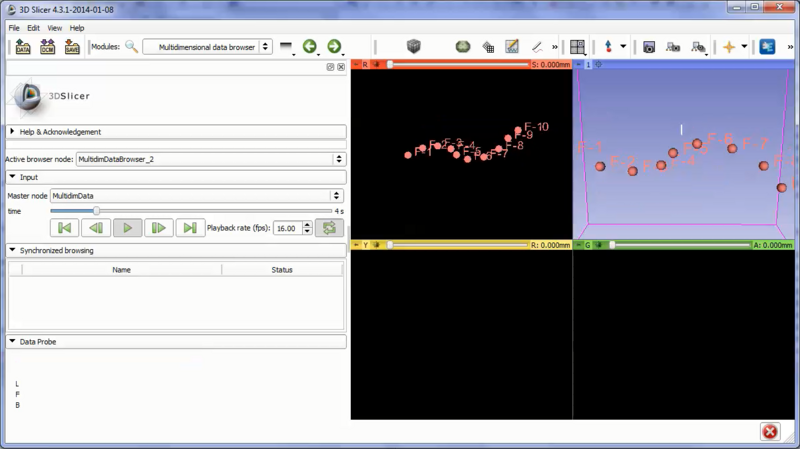Screen dimensions: 800x449
Task: Open the Editor module pencil icon
Action: tap(512, 46)
